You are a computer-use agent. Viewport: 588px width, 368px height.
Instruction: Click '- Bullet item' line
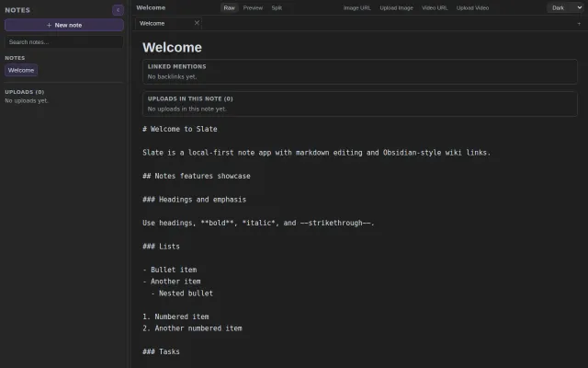[x=170, y=270]
